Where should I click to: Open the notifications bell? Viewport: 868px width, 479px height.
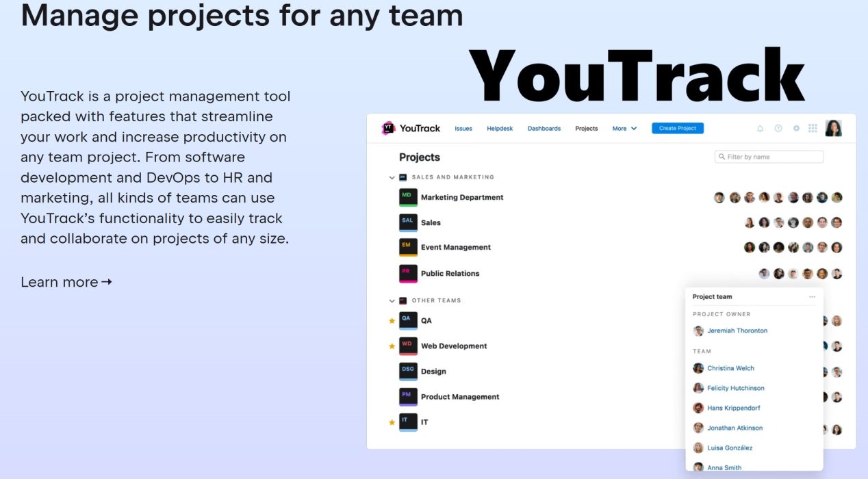760,128
